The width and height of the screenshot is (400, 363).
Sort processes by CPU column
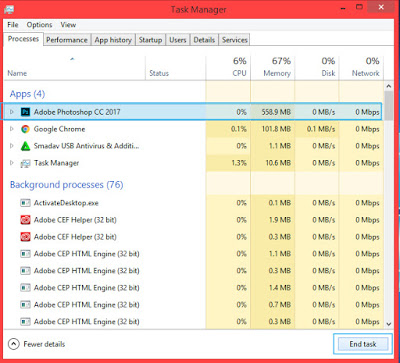tap(228, 68)
